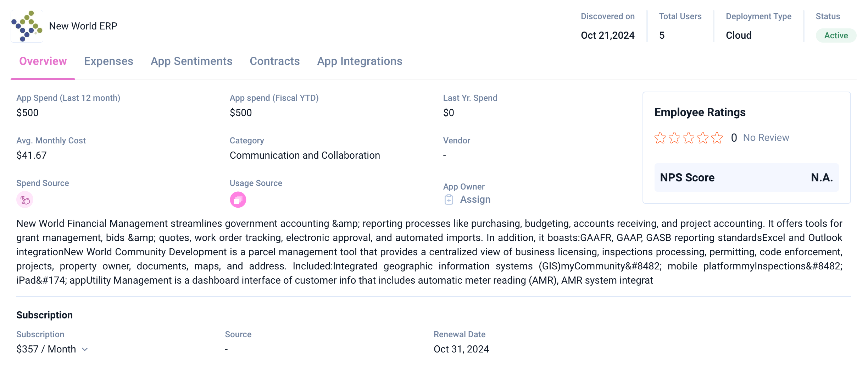The width and height of the screenshot is (868, 372).
Task: Open the App Sentiments tab
Action: pyautogui.click(x=191, y=61)
